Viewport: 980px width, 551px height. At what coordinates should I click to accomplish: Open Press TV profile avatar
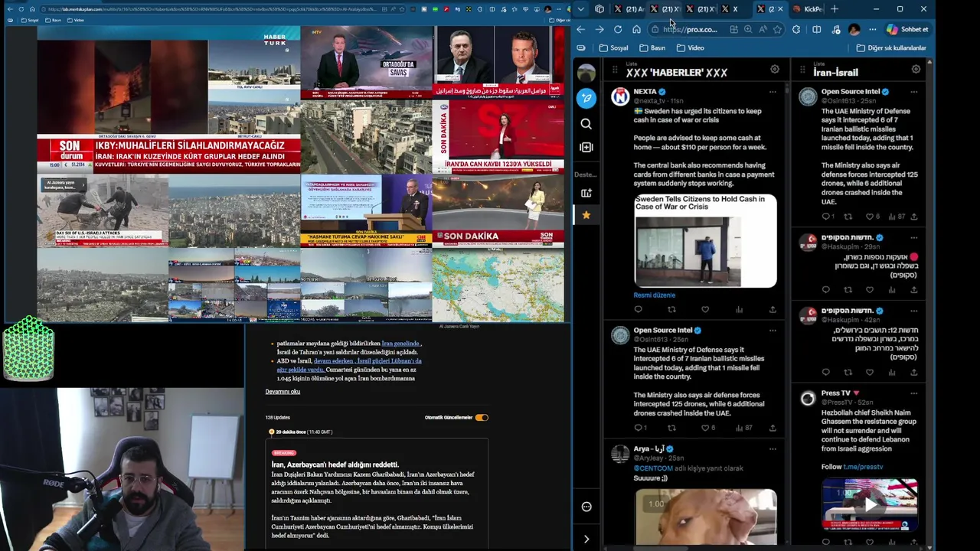[x=808, y=398]
